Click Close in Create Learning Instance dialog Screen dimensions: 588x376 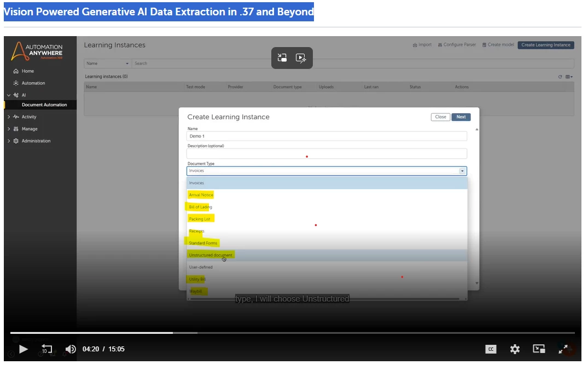tap(440, 117)
